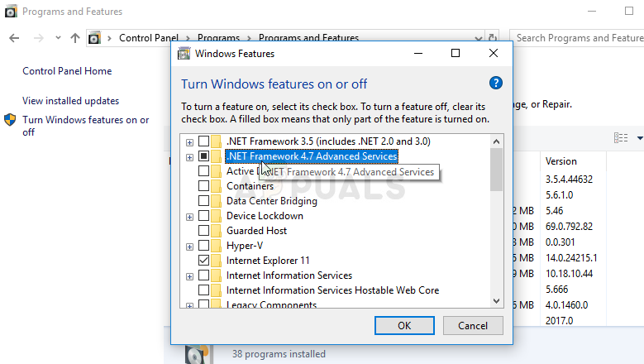Click folder icon for IIS Hostable Web Core

pos(217,290)
